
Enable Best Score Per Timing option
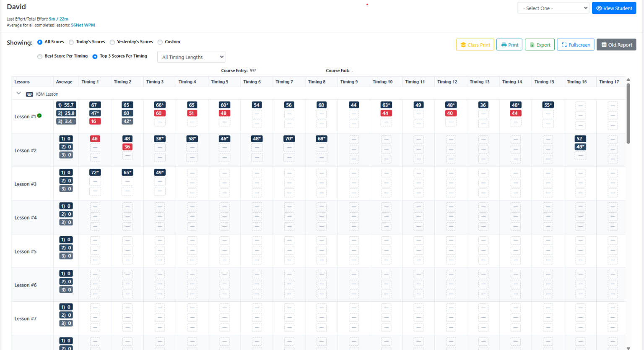pyautogui.click(x=40, y=56)
